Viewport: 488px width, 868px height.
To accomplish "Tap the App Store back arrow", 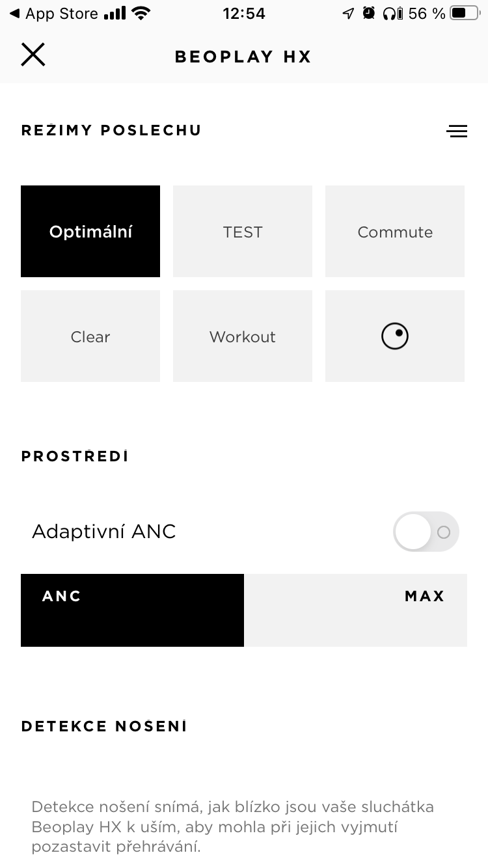I will 14,14.
